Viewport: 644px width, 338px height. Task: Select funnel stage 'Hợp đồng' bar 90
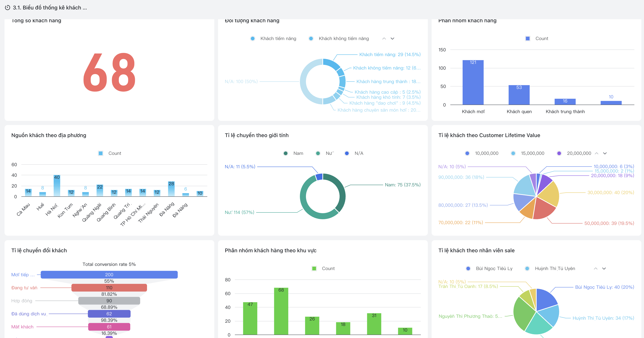(x=109, y=301)
